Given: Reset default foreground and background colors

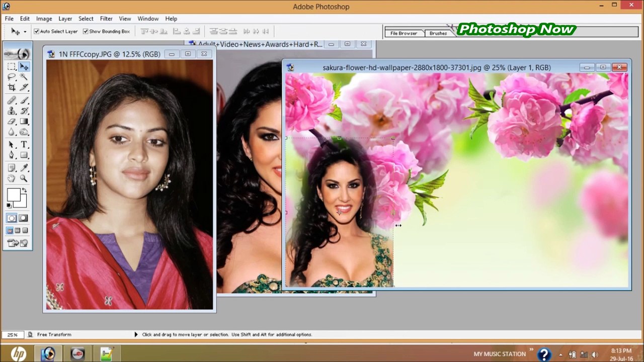Looking at the screenshot, I should [9, 205].
